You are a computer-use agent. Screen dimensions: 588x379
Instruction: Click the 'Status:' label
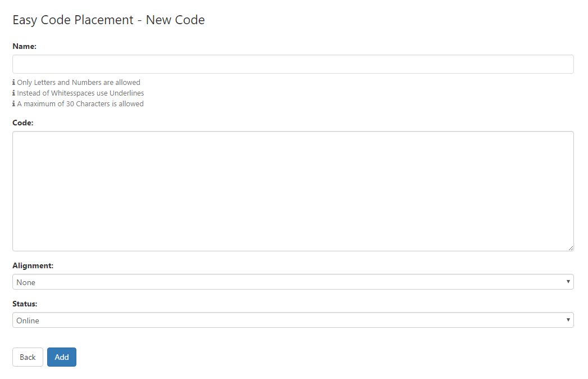click(25, 304)
